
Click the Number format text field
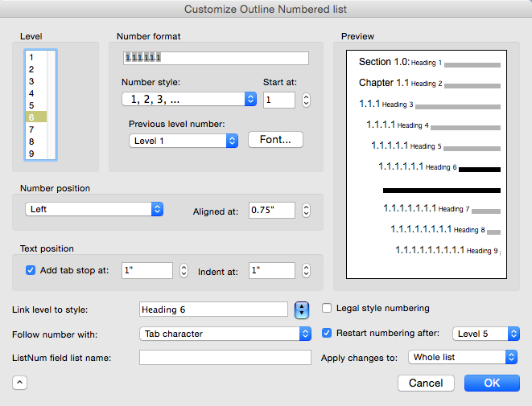(x=216, y=58)
